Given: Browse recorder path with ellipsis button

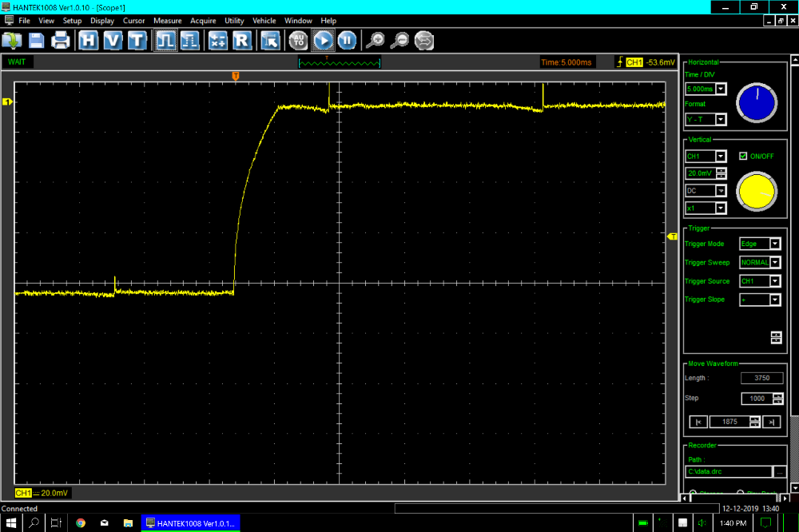Looking at the screenshot, I should point(780,472).
